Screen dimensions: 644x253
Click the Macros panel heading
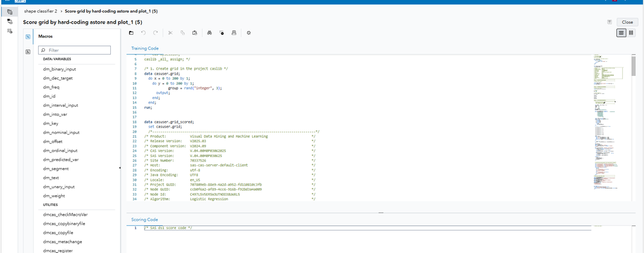(45, 37)
